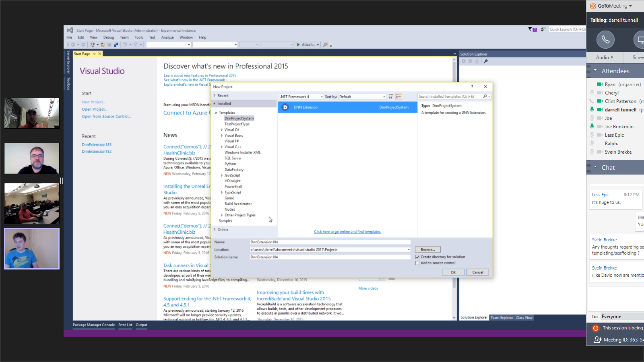Open the Analyze menu
Viewport: 644px width, 362px height.
167,37
